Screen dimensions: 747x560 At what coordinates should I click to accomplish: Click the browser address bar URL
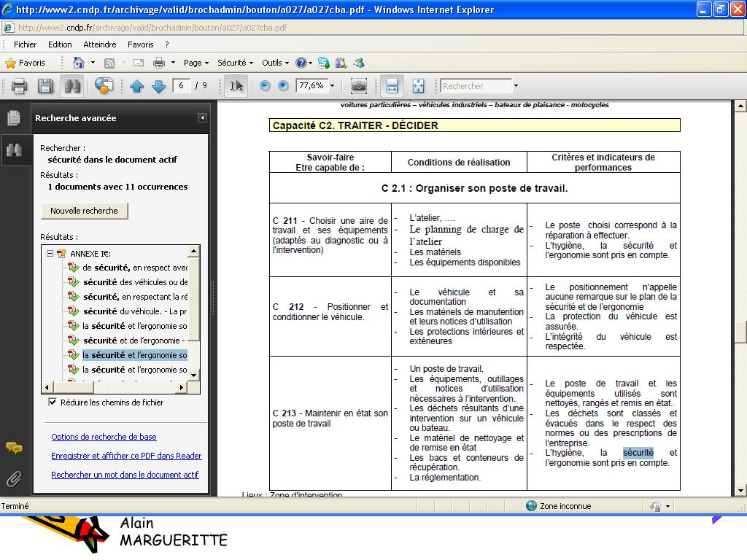pyautogui.click(x=152, y=28)
